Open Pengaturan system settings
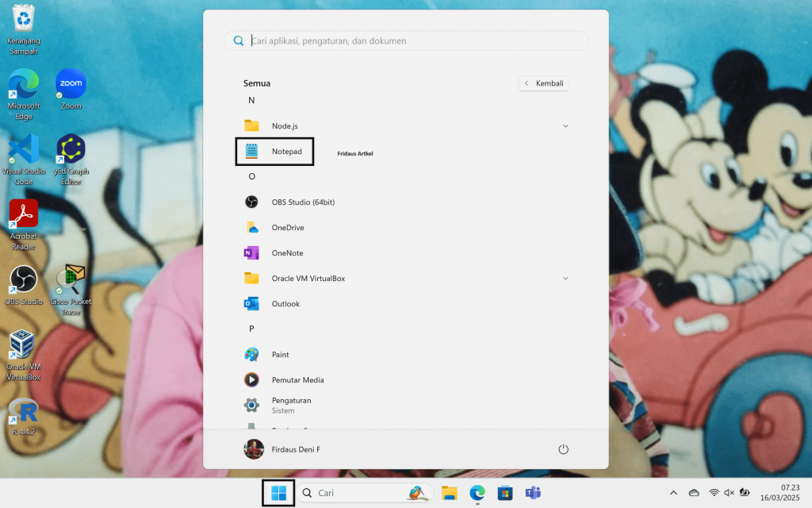The image size is (812, 508). click(x=290, y=405)
